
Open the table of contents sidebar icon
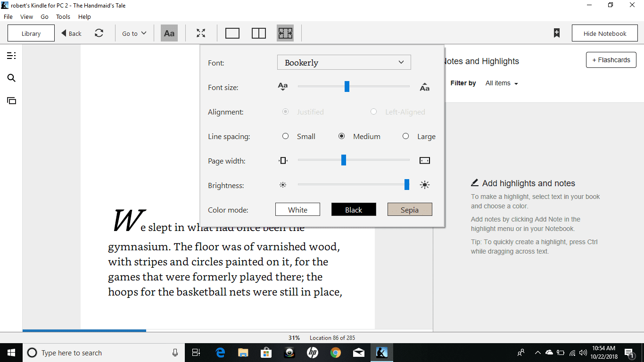pos(11,56)
